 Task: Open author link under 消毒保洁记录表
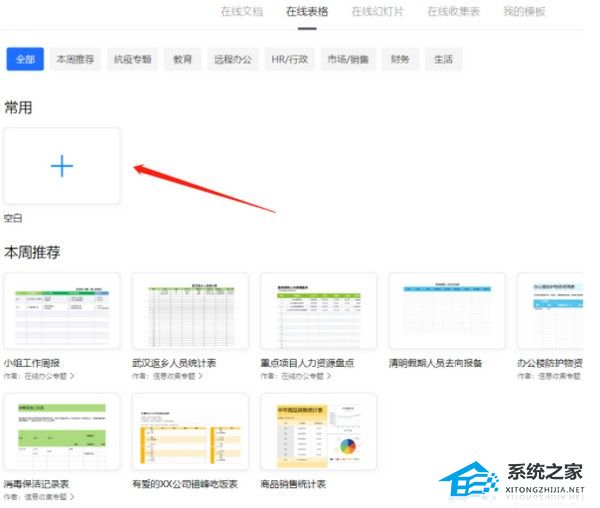coord(39,497)
